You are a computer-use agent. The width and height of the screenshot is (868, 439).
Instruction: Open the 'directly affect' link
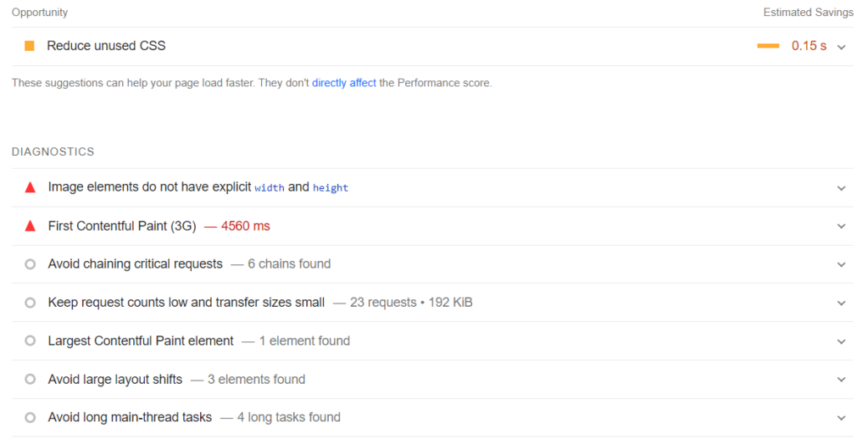[x=344, y=83]
